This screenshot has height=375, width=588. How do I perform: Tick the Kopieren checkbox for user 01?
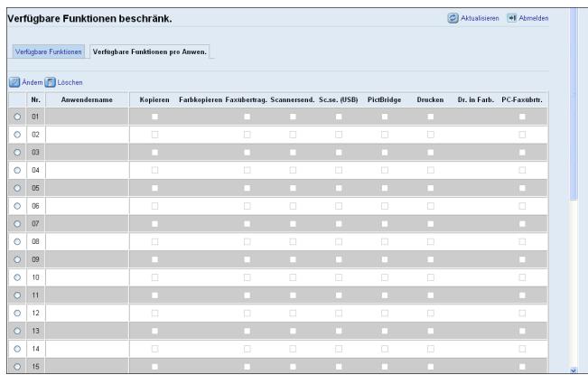point(154,117)
